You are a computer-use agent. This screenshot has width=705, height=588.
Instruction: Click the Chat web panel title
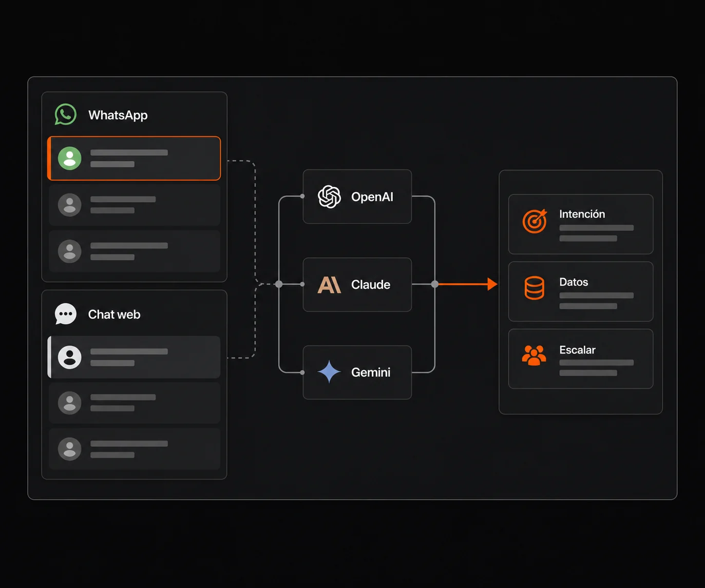(114, 314)
